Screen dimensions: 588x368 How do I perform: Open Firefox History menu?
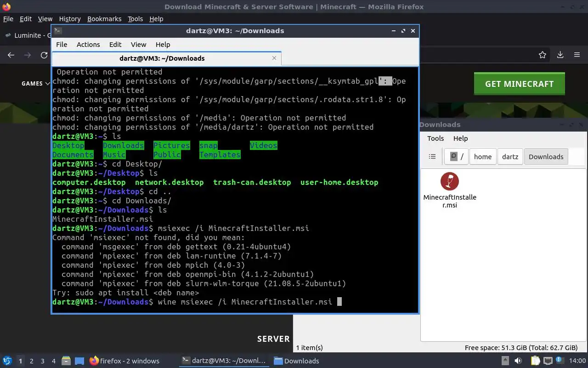point(70,18)
